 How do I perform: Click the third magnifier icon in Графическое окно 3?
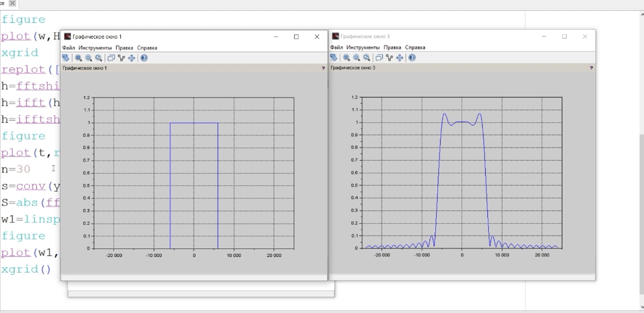[367, 57]
